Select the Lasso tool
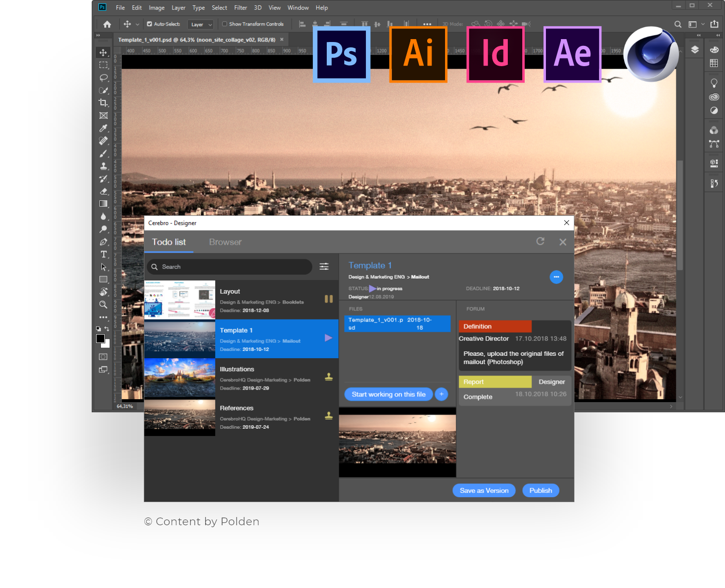The height and width of the screenshot is (588, 725). click(103, 78)
